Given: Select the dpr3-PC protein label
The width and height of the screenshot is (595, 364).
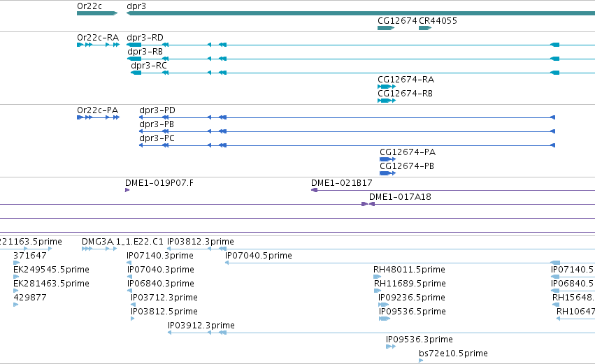Looking at the screenshot, I should [157, 139].
